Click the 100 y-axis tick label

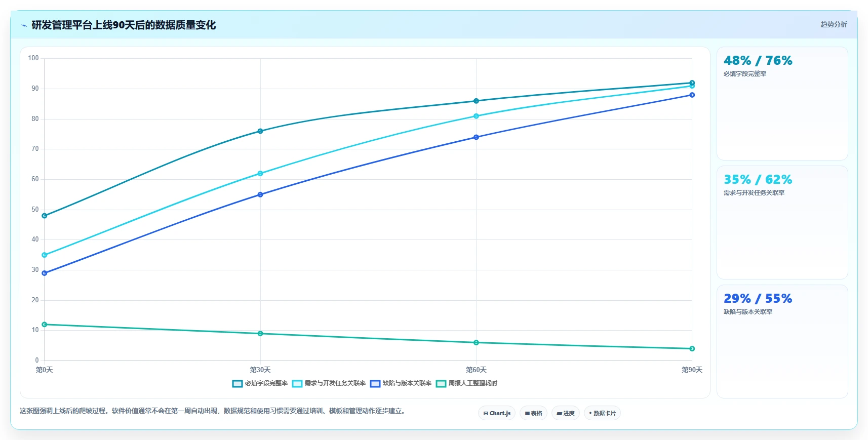[x=33, y=58]
